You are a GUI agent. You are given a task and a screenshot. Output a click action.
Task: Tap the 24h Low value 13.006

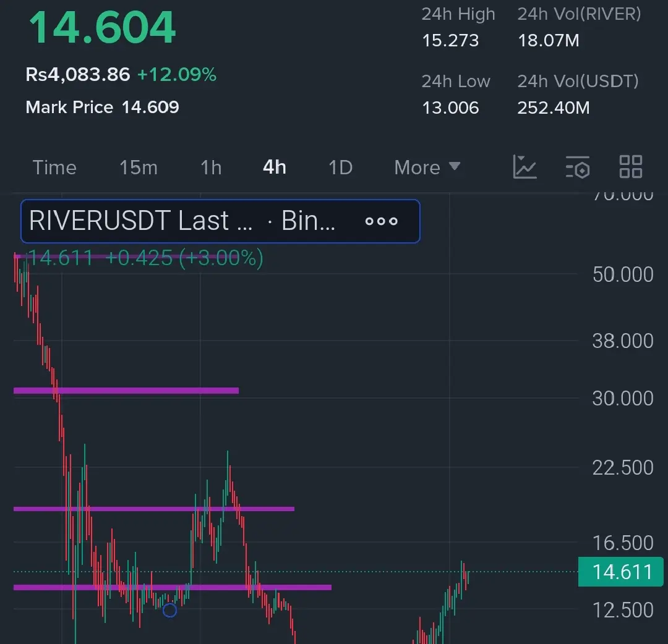450,108
